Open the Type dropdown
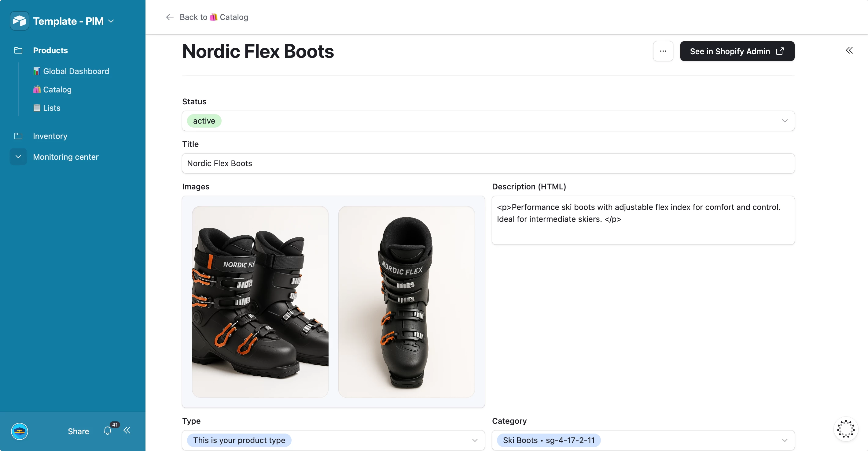868x451 pixels. point(474,440)
